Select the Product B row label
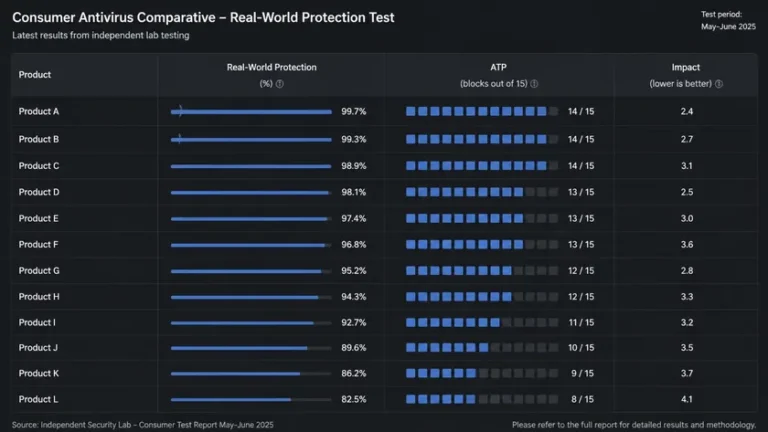This screenshot has height=432, width=768. (39, 140)
